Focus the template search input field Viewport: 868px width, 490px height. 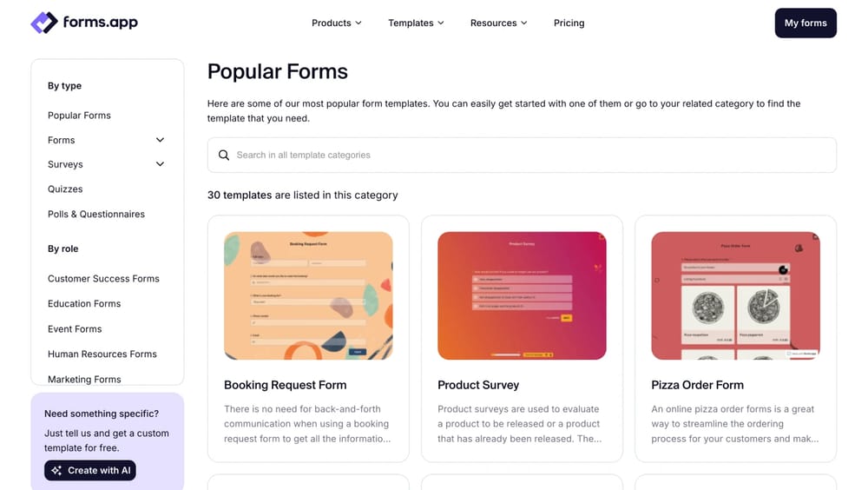tap(529, 156)
